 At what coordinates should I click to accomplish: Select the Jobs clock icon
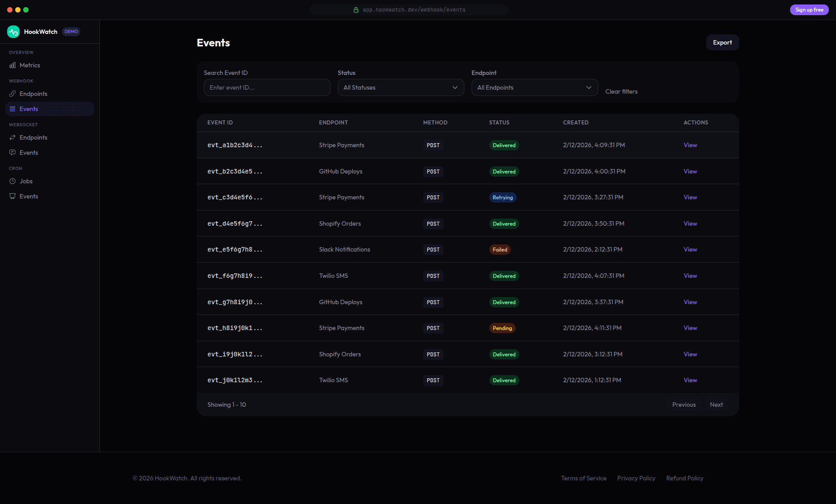click(x=13, y=181)
